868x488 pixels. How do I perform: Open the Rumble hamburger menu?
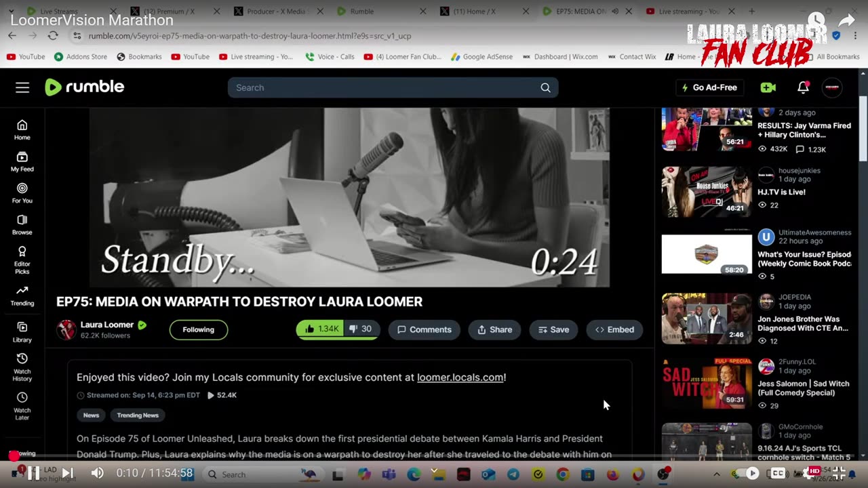[22, 87]
